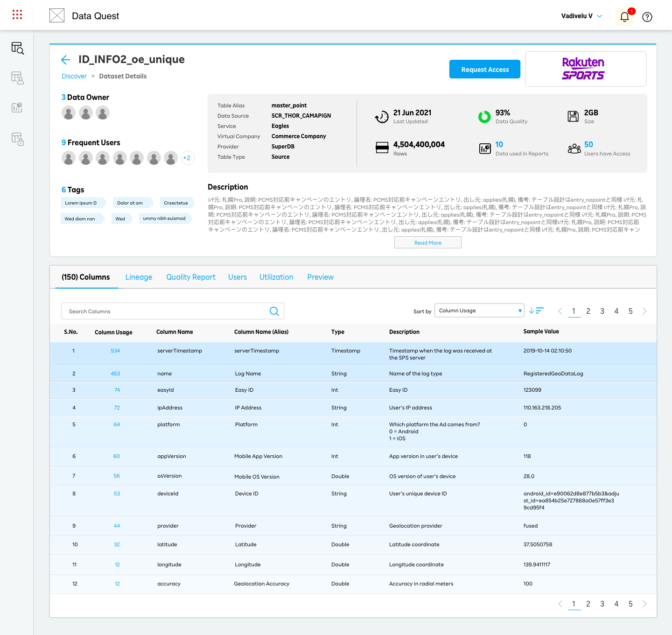Open the reports chart sidebar icon

click(x=17, y=107)
